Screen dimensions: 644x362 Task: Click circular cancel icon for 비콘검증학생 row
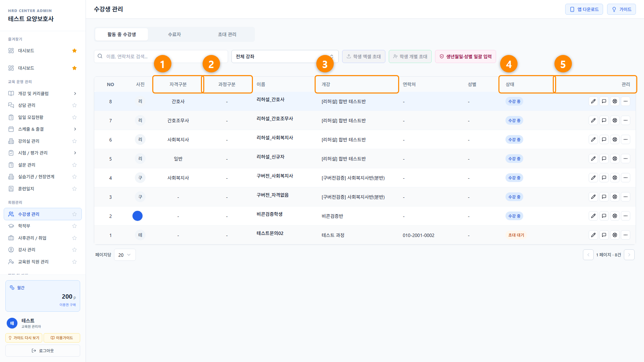coord(615,216)
